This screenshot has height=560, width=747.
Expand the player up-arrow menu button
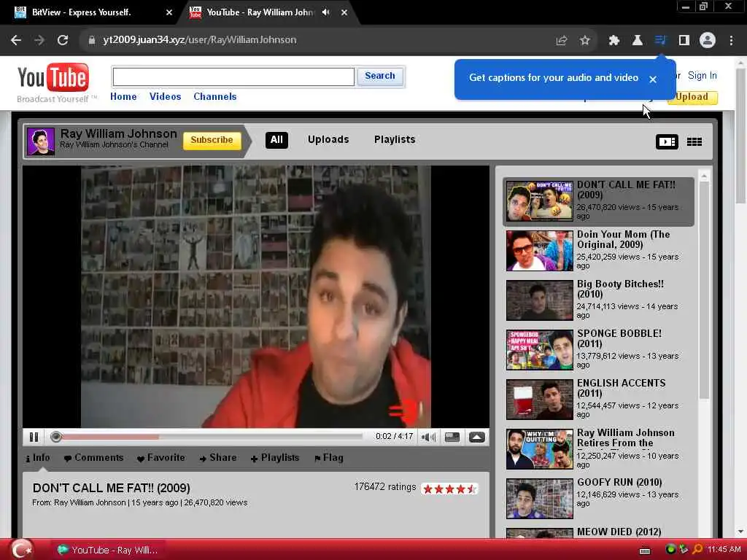(477, 437)
